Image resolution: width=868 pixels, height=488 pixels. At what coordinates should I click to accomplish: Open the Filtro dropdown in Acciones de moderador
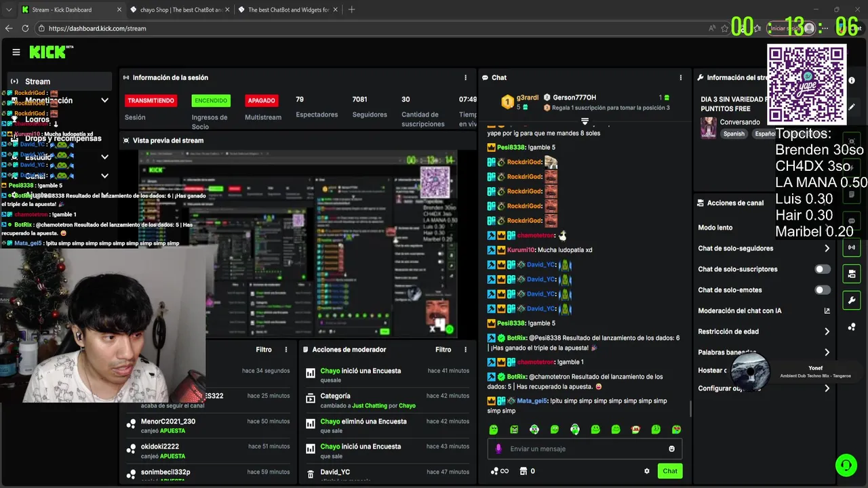pos(443,350)
